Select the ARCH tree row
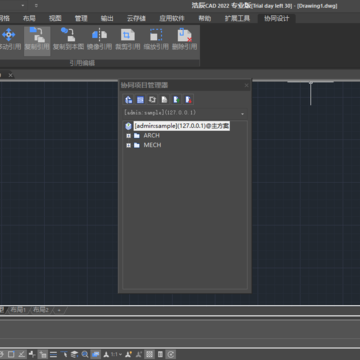Screen dimensions: 360x360 point(152,136)
